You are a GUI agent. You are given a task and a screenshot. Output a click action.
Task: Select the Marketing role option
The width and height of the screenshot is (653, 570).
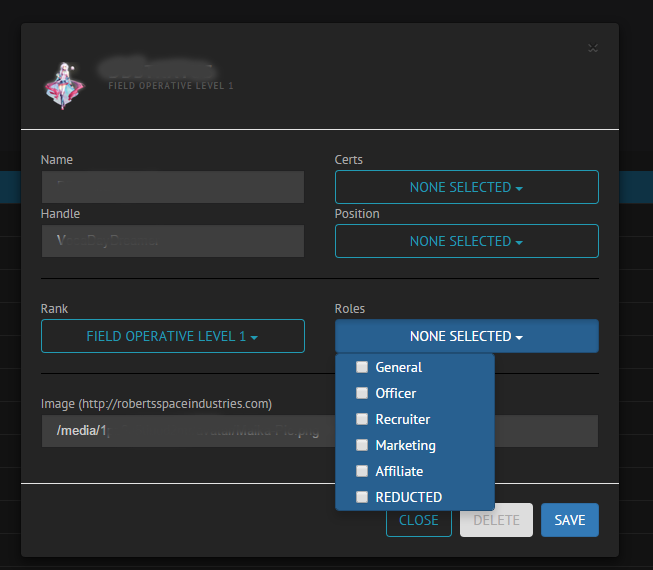(x=362, y=445)
